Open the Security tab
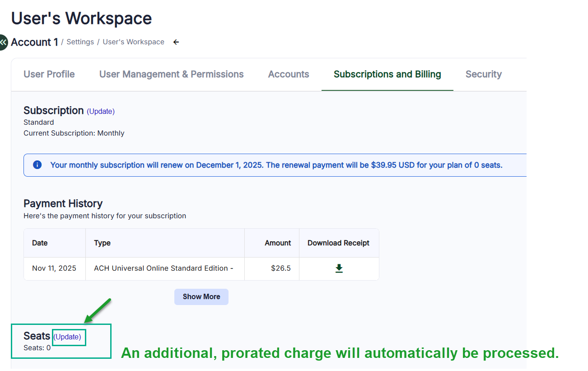588x371 pixels. (x=483, y=75)
